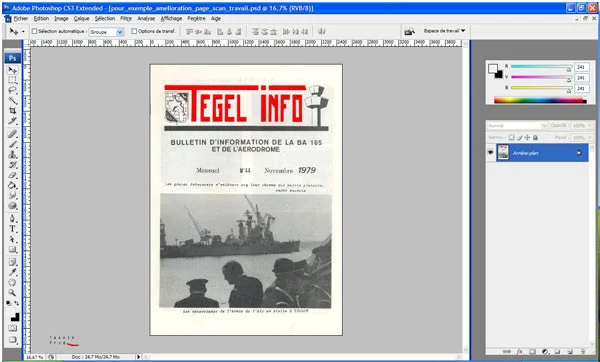Enable Sélection automatique checkbox
This screenshot has height=362, width=600.
pyautogui.click(x=34, y=31)
